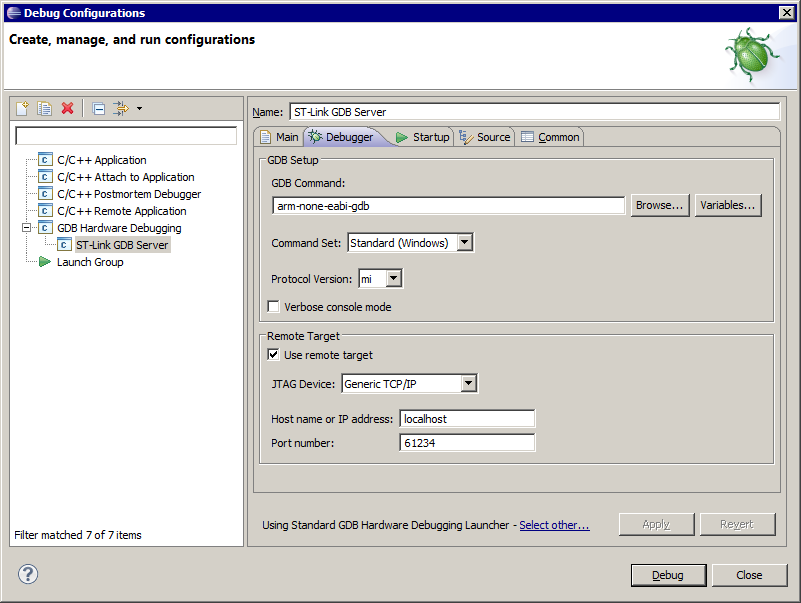Click the Filter launch configurations icon
This screenshot has height=603, width=801.
[121, 108]
